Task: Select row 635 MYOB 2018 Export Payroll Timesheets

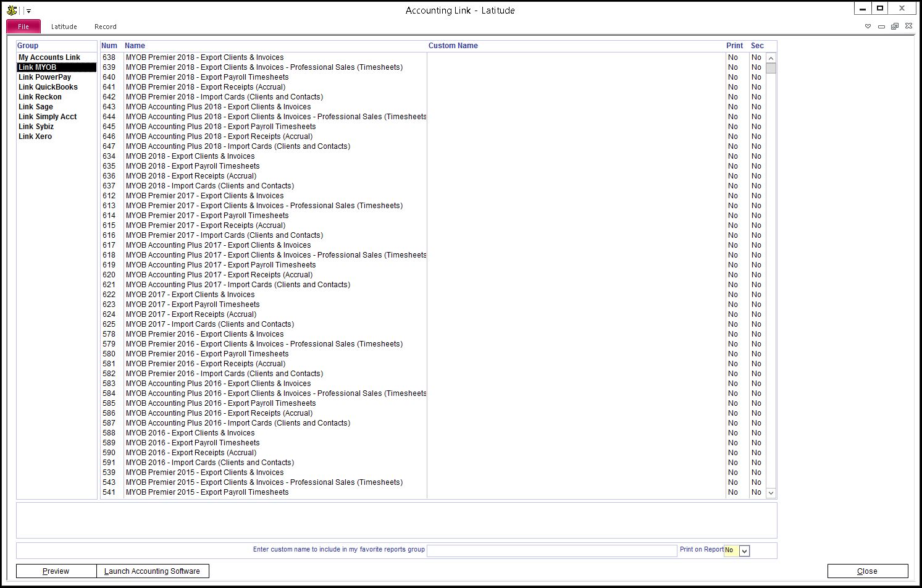Action: pos(432,166)
